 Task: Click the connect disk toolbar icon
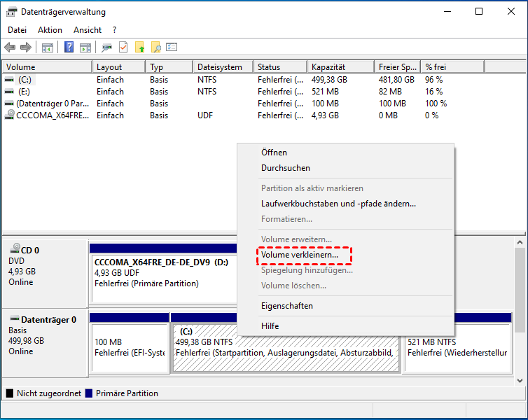(106, 48)
